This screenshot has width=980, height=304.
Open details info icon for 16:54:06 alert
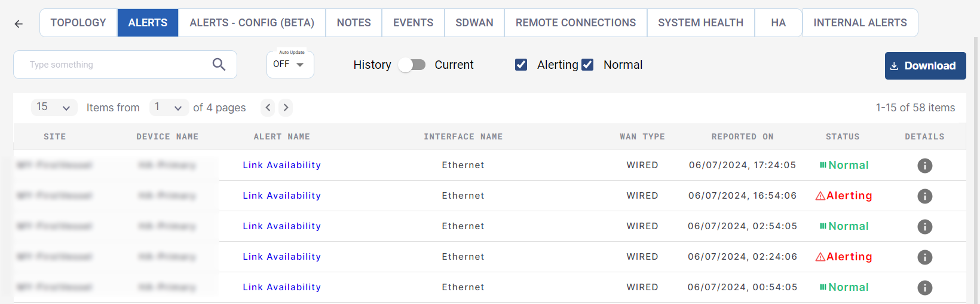(924, 196)
